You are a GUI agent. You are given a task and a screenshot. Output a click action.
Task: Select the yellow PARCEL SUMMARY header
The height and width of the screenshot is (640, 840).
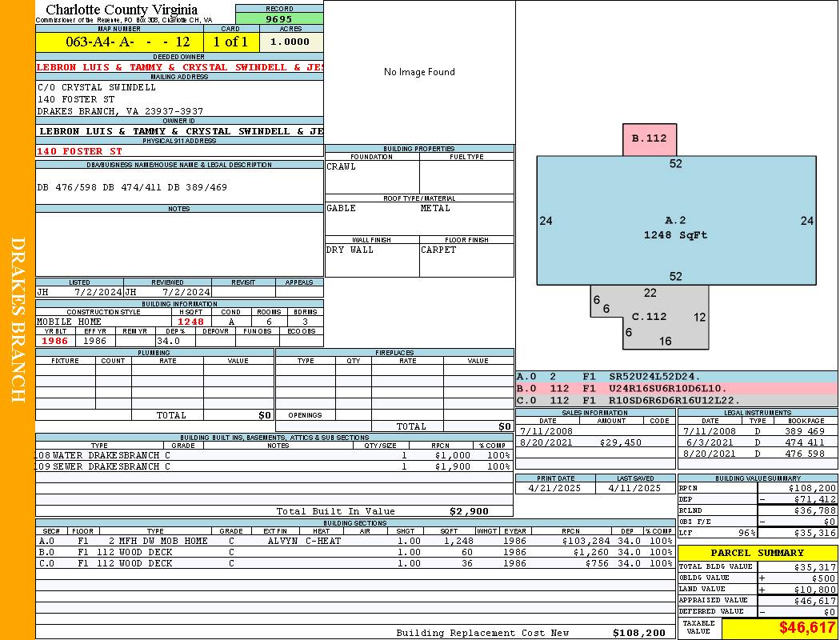coord(758,553)
